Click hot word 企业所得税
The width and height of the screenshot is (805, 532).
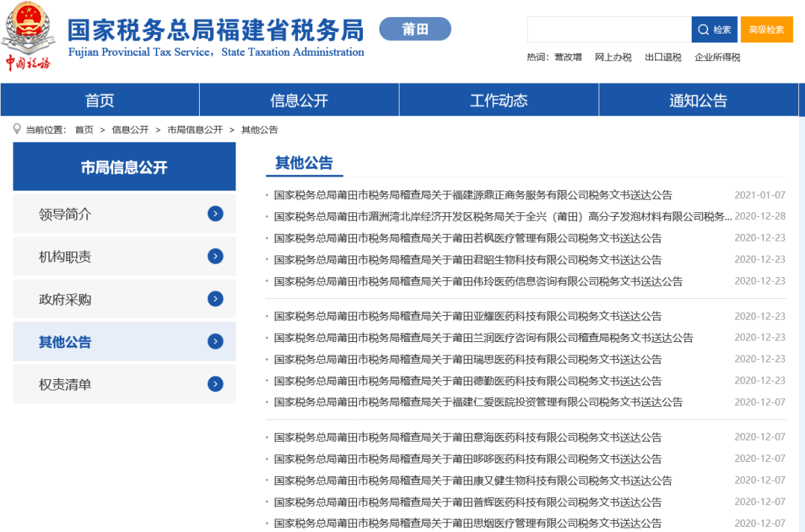click(x=717, y=57)
